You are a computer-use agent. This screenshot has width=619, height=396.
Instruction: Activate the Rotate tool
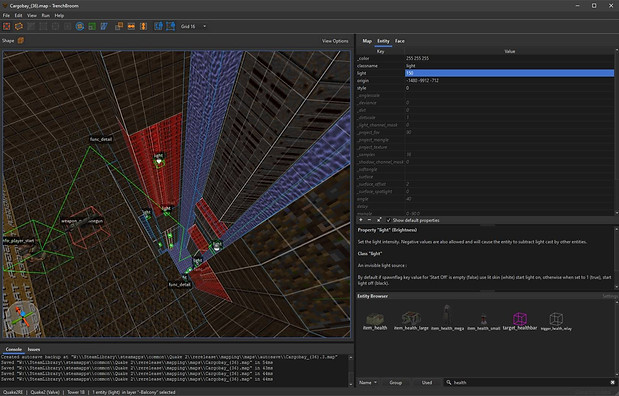[x=80, y=26]
